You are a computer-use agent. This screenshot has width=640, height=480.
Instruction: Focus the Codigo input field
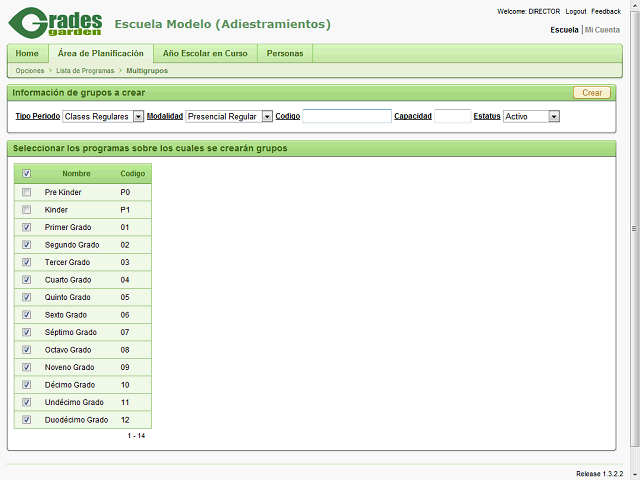click(x=346, y=116)
